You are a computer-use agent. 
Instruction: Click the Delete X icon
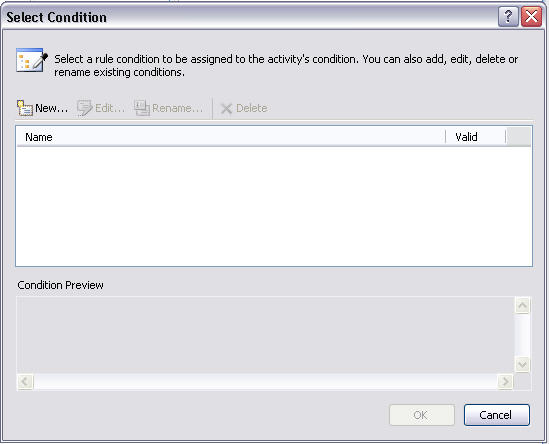[x=227, y=109]
